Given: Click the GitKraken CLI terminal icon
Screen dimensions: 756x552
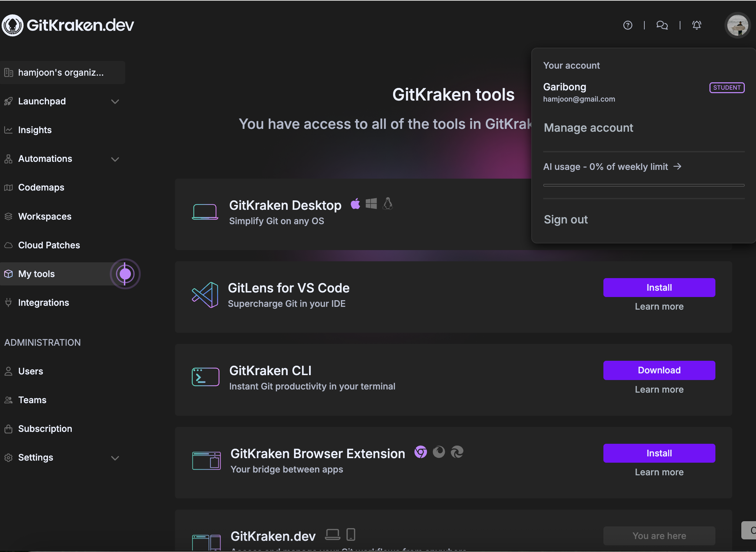Looking at the screenshot, I should click(x=205, y=377).
